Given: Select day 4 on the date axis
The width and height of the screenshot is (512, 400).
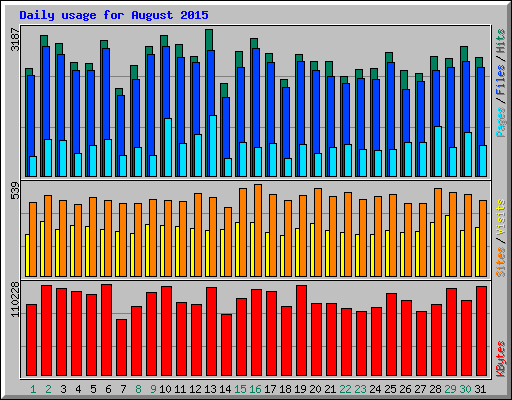Looking at the screenshot, I should (x=78, y=389).
